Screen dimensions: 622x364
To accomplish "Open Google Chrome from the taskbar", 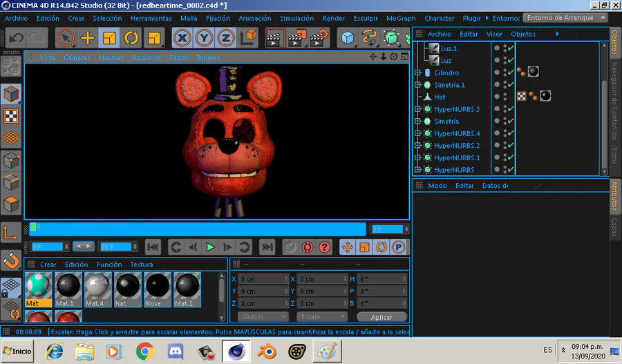I will (145, 352).
